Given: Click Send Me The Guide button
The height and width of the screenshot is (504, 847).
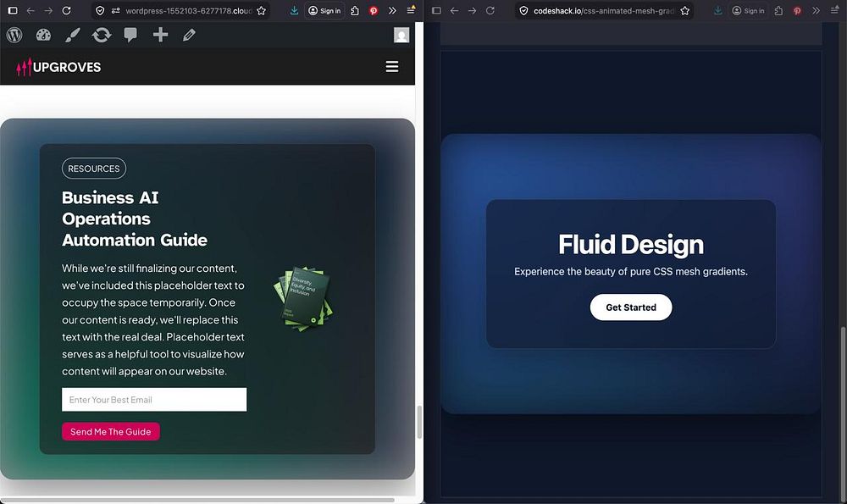Looking at the screenshot, I should pyautogui.click(x=111, y=432).
